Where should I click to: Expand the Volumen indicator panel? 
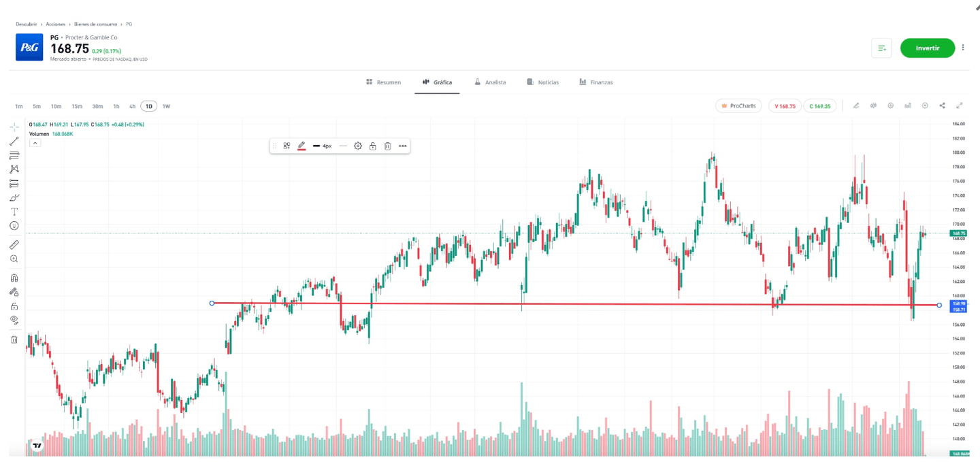[34, 142]
